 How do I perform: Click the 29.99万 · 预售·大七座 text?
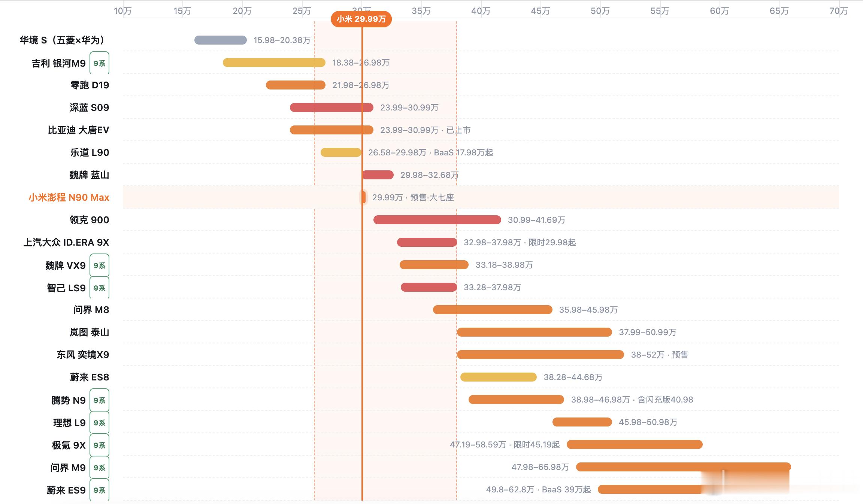pos(413,197)
